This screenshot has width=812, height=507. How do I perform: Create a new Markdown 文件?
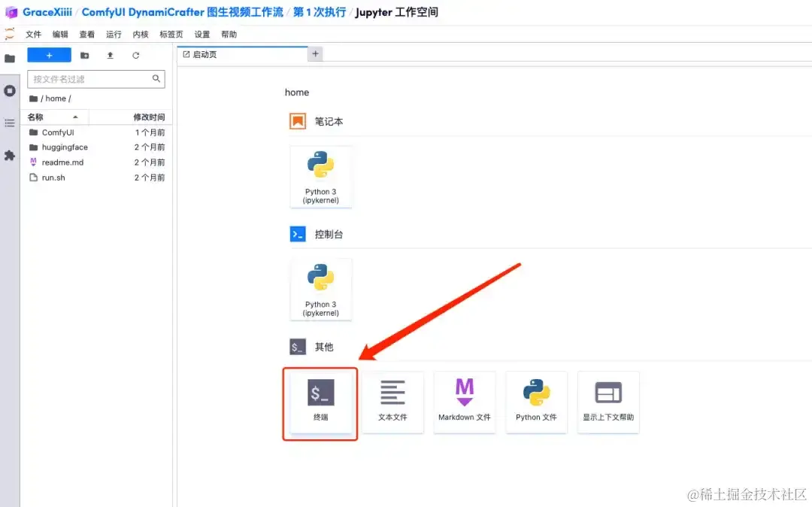[465, 402]
